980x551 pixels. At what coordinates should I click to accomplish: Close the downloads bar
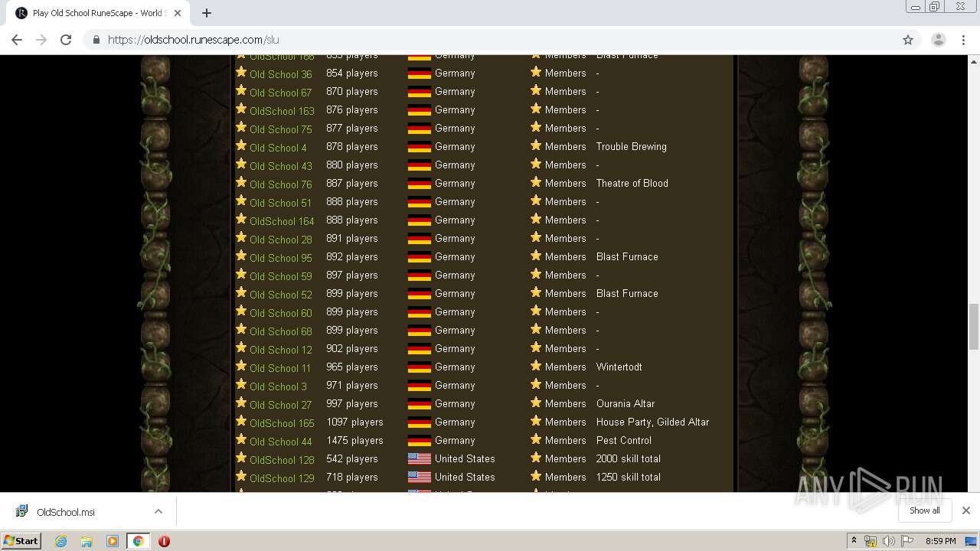pos(965,510)
